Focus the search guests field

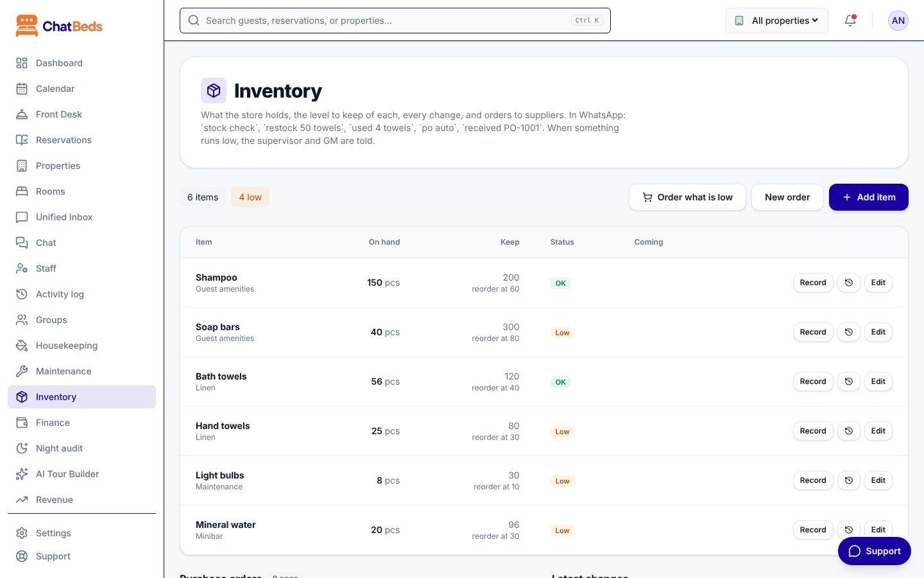click(395, 21)
